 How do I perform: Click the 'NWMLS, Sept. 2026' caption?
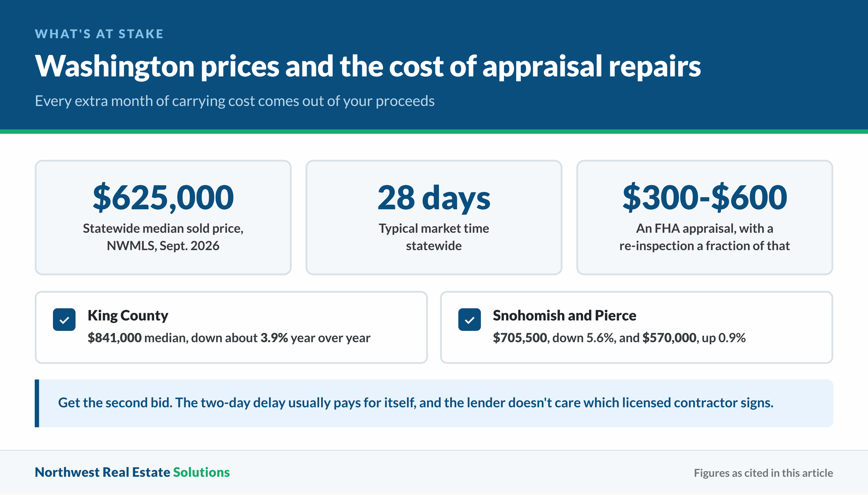click(x=163, y=246)
